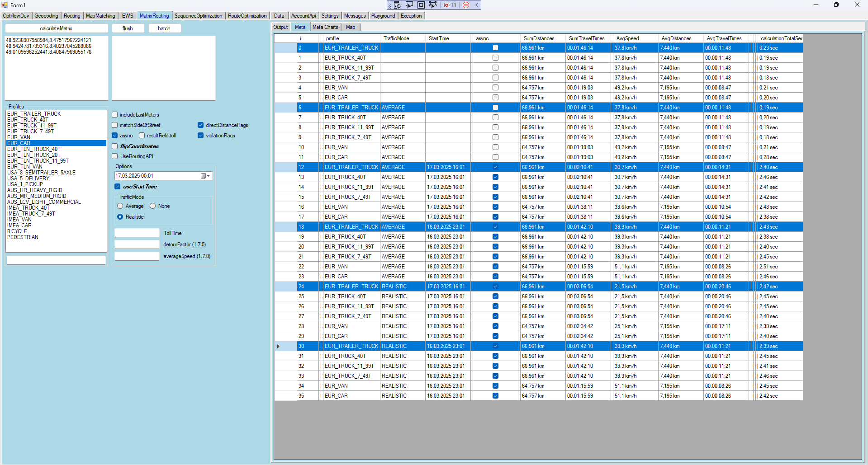
Task: Uncheck the directDistanceFlags checkbox
Action: [200, 125]
